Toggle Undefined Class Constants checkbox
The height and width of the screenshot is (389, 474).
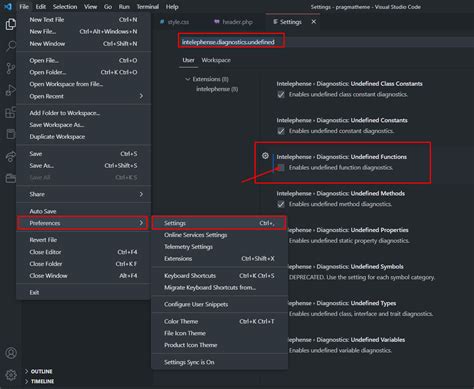[281, 95]
